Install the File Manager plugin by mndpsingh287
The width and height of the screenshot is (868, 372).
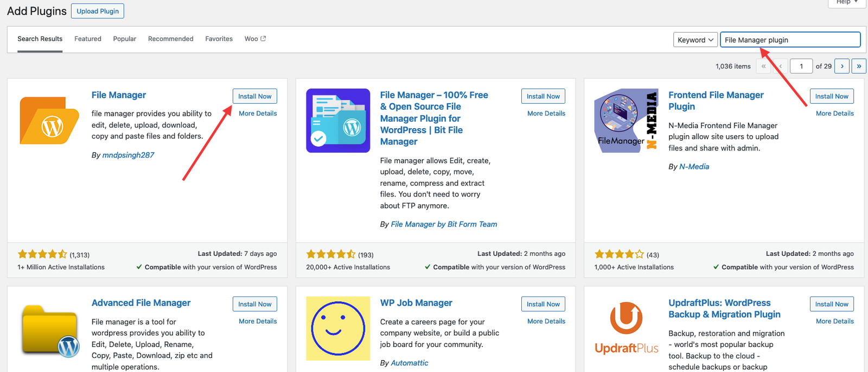255,96
